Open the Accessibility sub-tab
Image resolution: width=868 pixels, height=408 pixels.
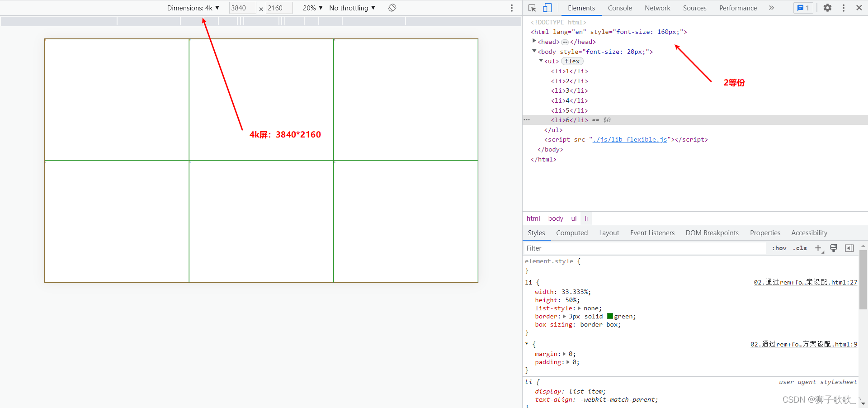[x=809, y=233]
